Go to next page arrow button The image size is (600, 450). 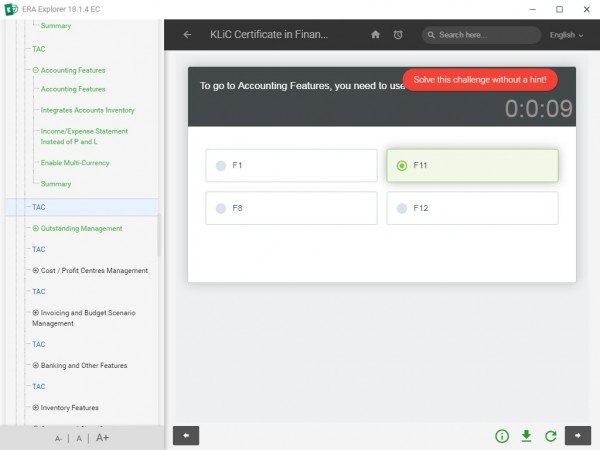(x=578, y=436)
